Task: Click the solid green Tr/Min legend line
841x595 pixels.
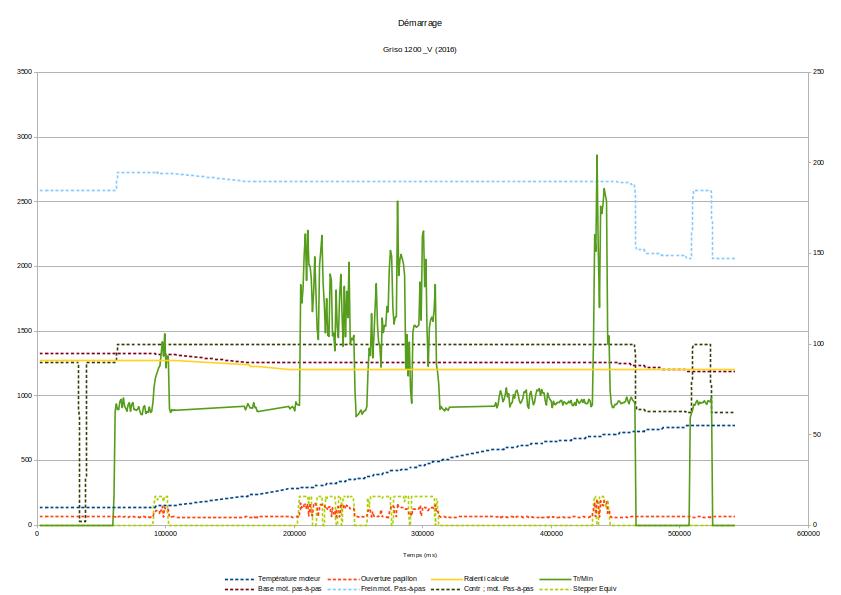Action: pos(555,579)
